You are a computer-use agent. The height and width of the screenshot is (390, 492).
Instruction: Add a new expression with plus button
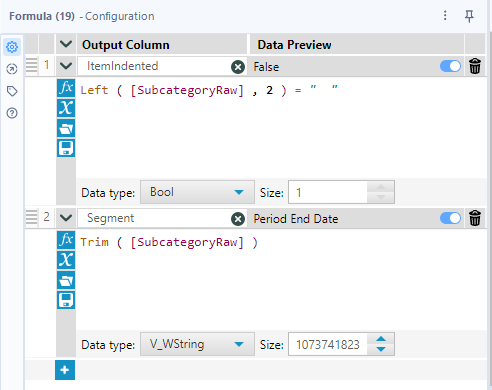65,370
